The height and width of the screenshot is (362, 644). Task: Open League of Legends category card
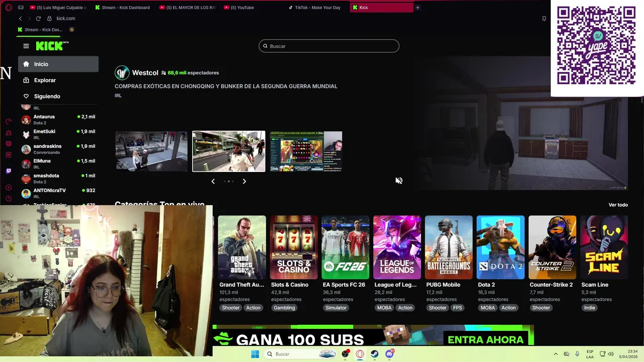(x=397, y=247)
